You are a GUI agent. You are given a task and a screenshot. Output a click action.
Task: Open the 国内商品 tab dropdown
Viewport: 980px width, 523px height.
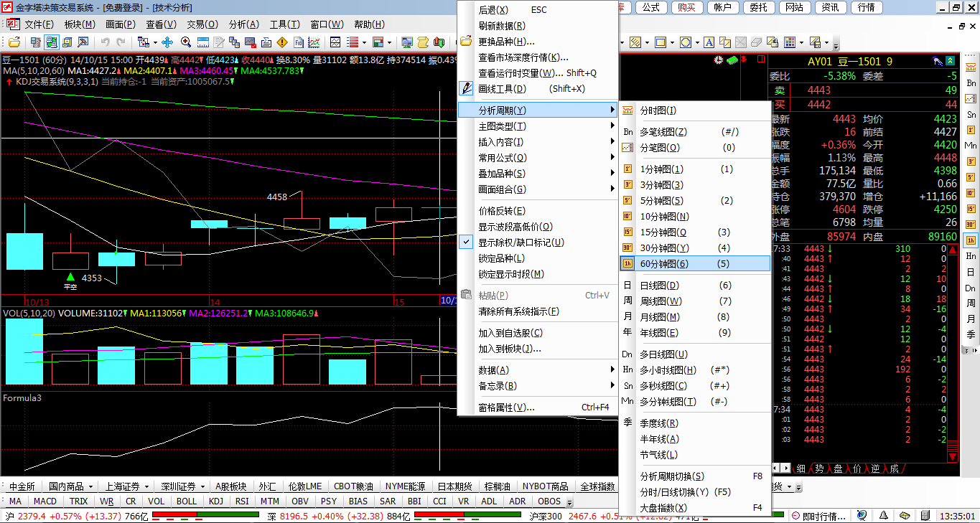90,486
